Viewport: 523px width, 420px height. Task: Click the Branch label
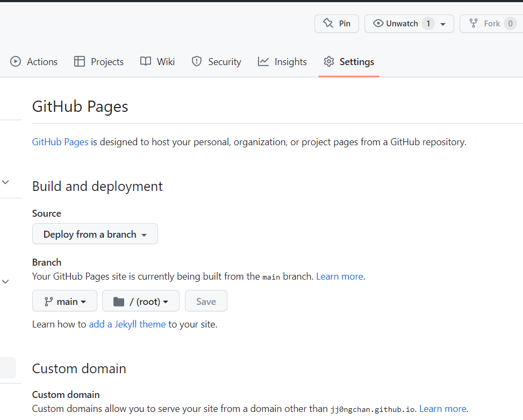(x=47, y=262)
